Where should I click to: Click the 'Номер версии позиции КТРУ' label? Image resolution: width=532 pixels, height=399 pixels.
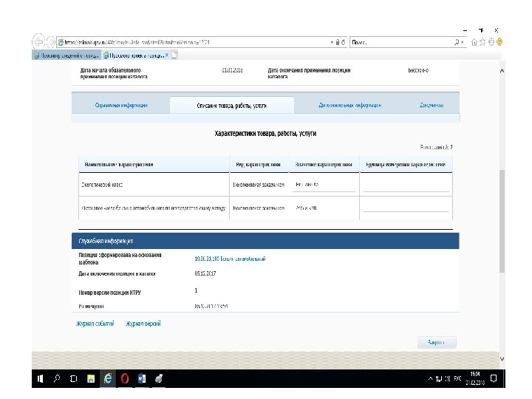(x=109, y=293)
